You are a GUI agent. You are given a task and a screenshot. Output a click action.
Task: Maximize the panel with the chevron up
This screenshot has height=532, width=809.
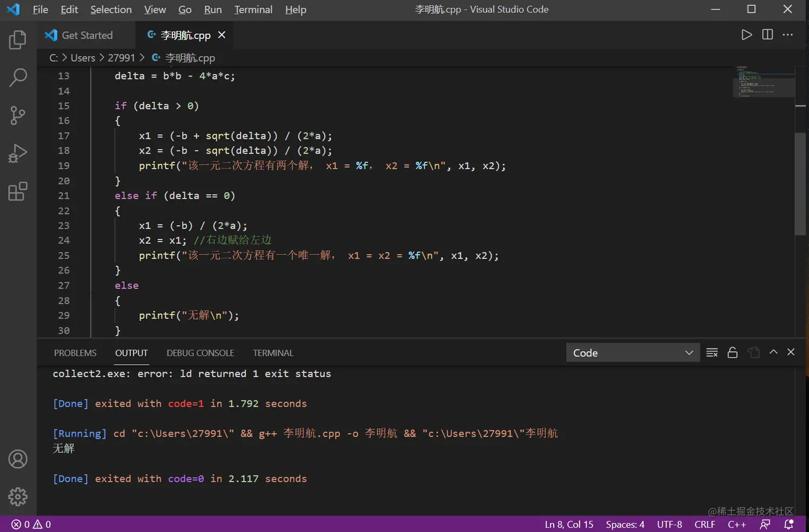pos(773,352)
